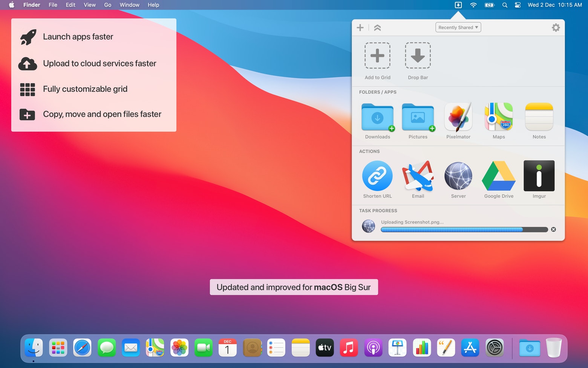
Task: Open the Email action
Action: click(x=418, y=176)
